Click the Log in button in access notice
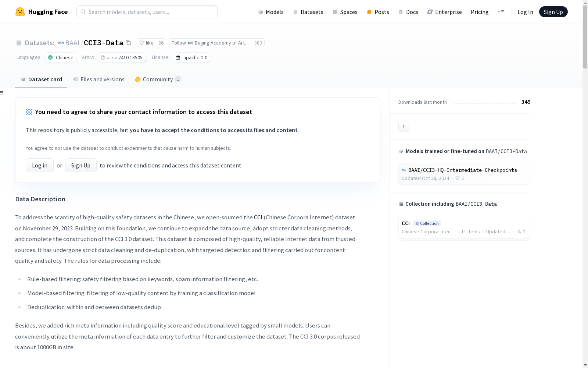 pyautogui.click(x=40, y=165)
